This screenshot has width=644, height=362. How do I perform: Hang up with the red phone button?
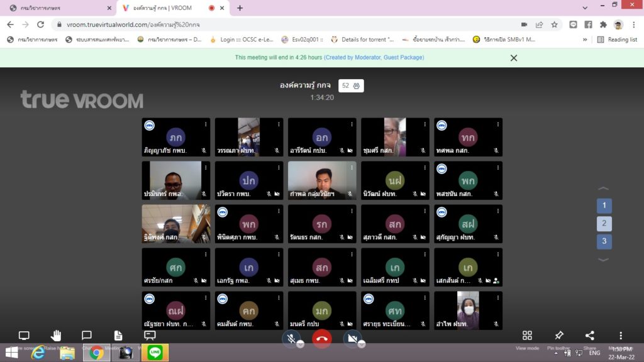coord(322,339)
